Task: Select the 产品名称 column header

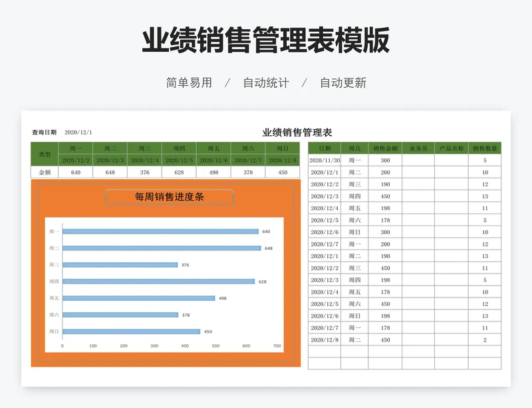Action: (452, 148)
